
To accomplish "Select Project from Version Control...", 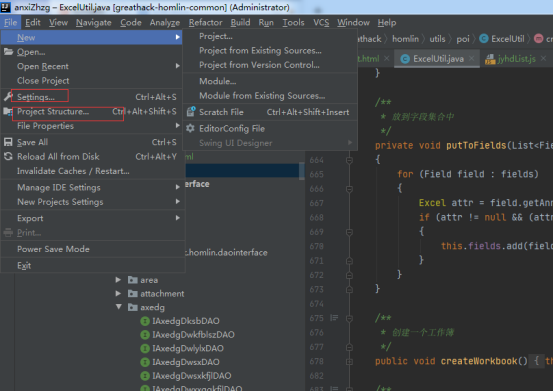I will click(x=270, y=65).
